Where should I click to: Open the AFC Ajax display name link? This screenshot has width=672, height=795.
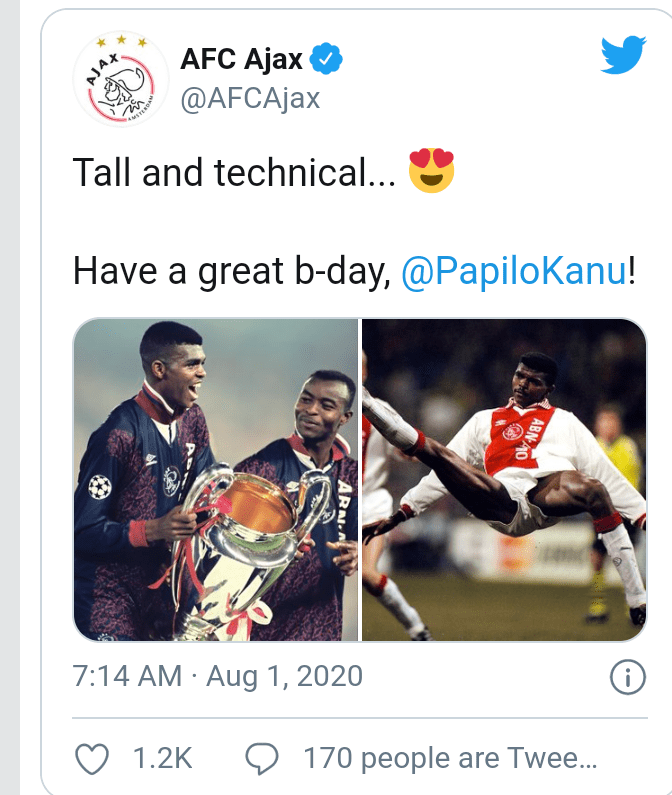(241, 60)
